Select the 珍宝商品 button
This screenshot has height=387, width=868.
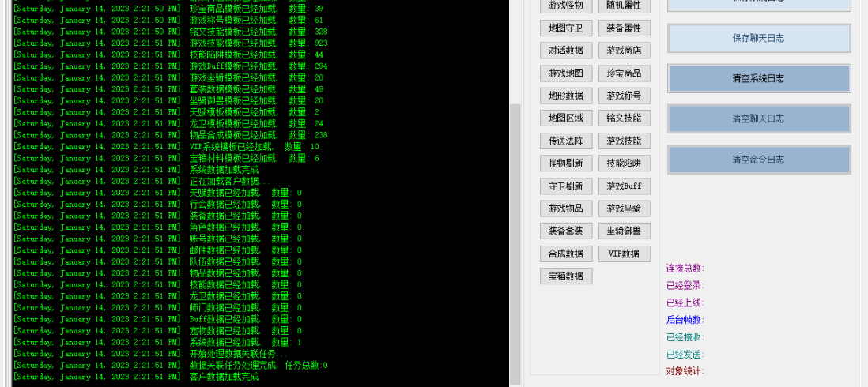click(x=624, y=73)
